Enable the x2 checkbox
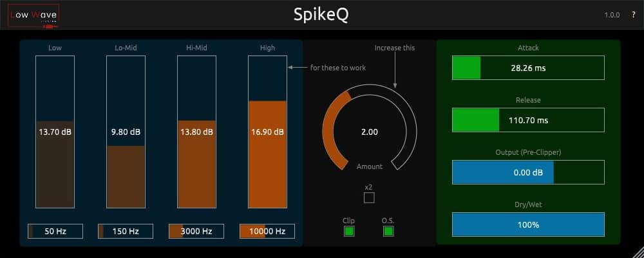The height and width of the screenshot is (258, 644). 369,198
